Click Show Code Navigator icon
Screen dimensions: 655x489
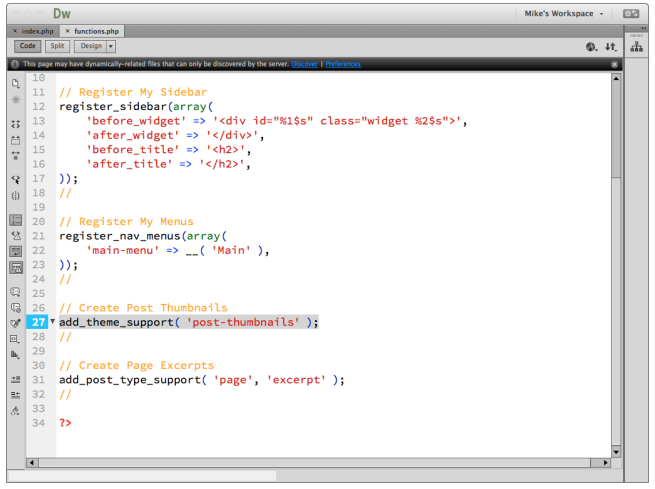point(16,100)
